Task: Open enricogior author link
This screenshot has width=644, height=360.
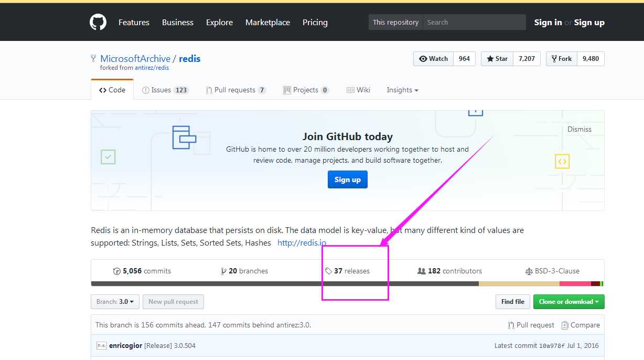Action: [125, 345]
